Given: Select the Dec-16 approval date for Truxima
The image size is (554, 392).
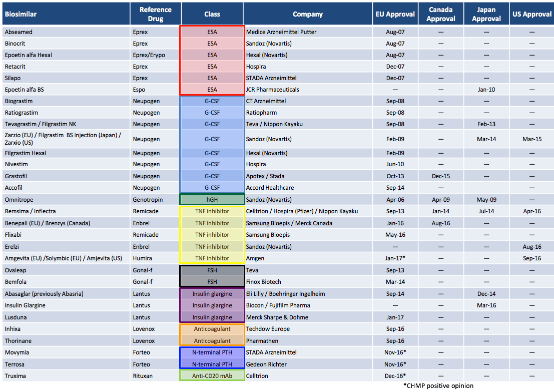Looking at the screenshot, I should [395, 375].
